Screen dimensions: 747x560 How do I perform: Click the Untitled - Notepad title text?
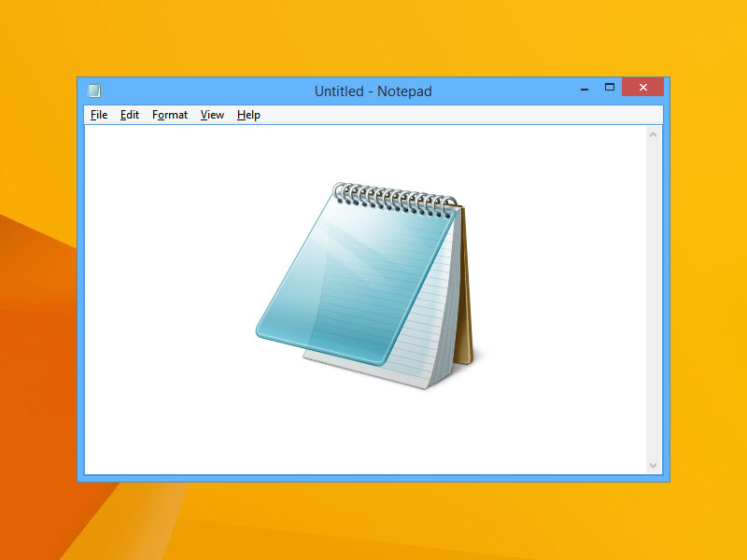pyautogui.click(x=373, y=91)
